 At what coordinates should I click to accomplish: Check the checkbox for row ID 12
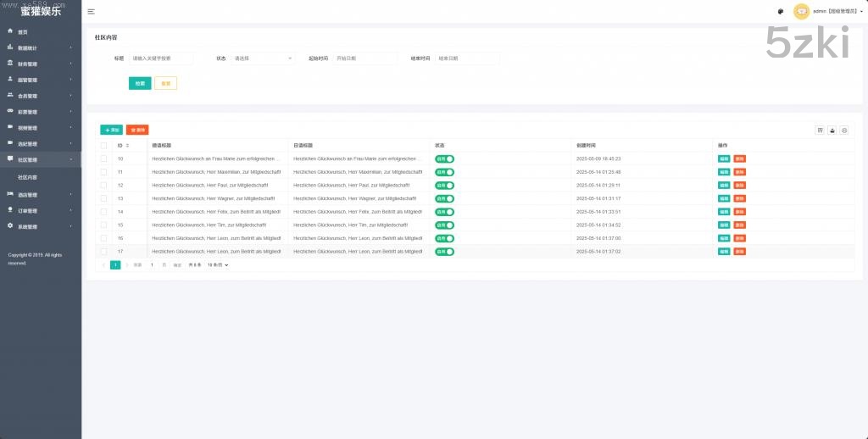[103, 185]
